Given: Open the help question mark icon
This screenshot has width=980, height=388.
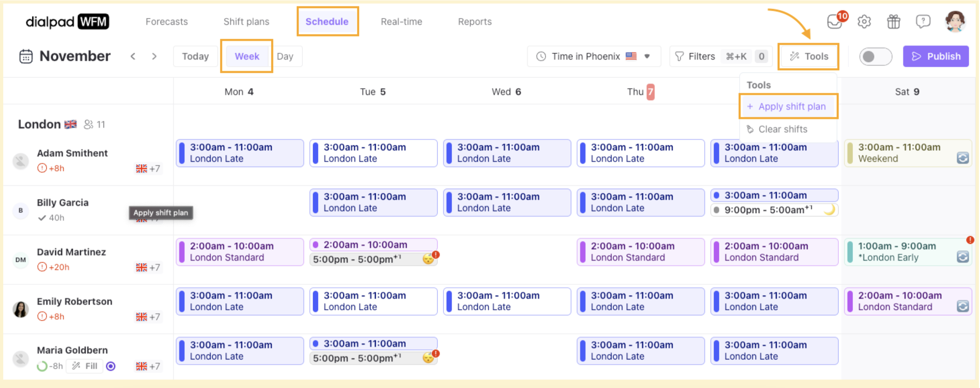Looking at the screenshot, I should click(923, 22).
